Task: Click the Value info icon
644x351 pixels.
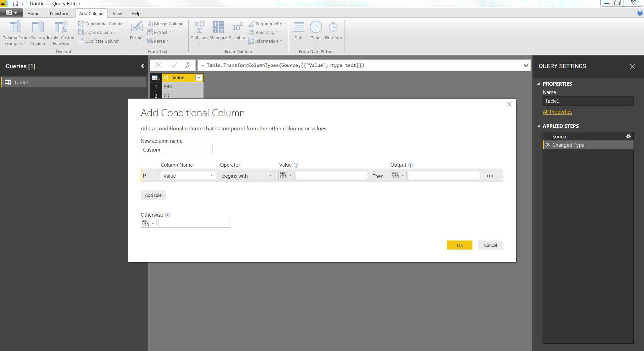Action: (296, 165)
